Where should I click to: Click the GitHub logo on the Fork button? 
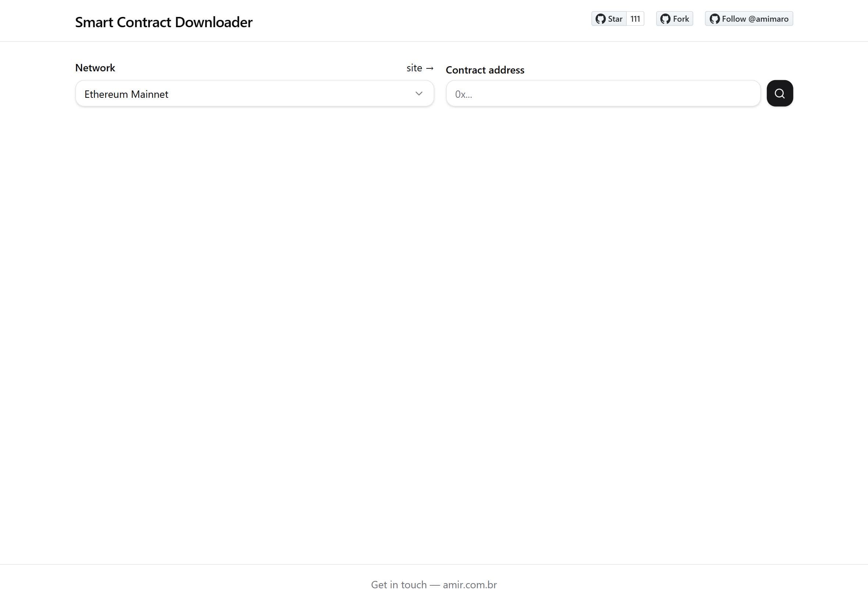tap(665, 18)
